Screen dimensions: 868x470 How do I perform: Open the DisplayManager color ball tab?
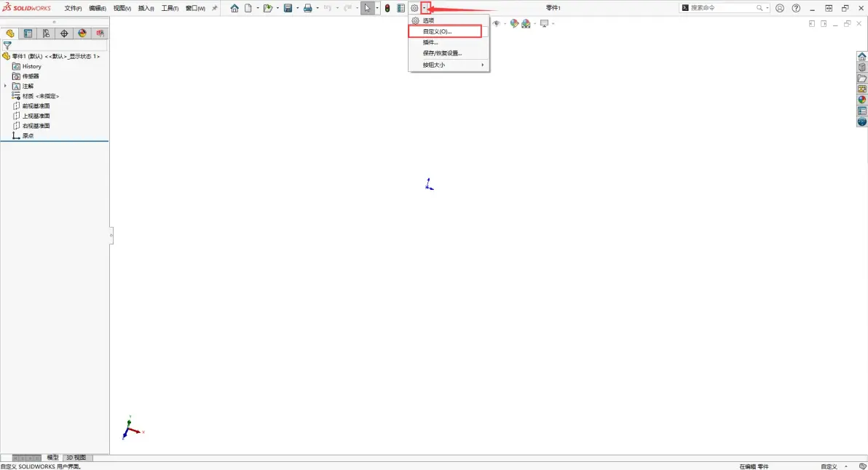coord(82,33)
